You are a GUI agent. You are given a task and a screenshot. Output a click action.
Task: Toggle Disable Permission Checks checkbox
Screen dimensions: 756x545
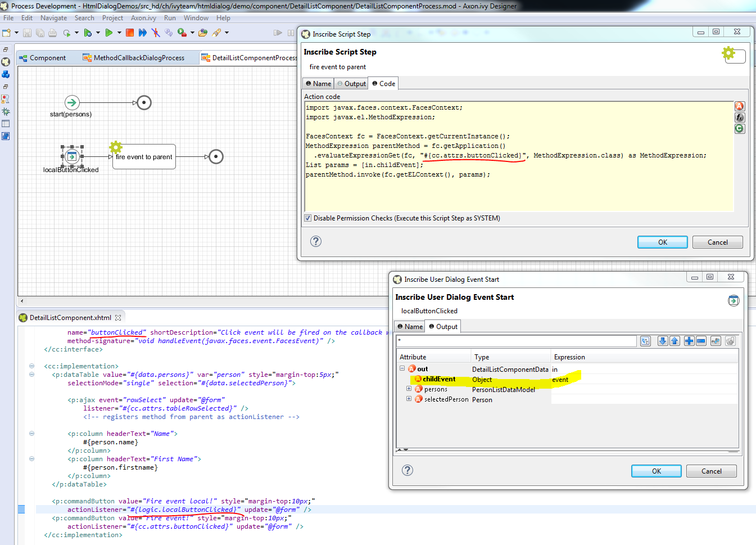pyautogui.click(x=307, y=218)
